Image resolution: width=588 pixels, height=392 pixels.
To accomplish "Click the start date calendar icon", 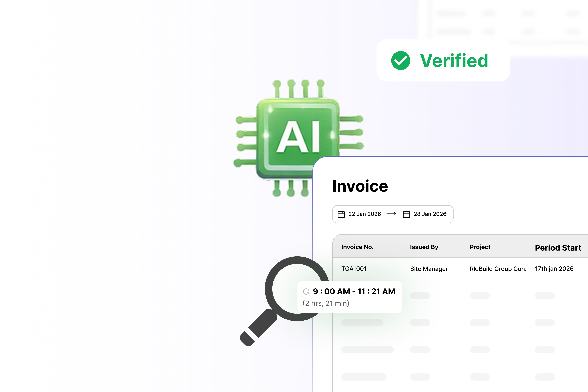I will 341,214.
